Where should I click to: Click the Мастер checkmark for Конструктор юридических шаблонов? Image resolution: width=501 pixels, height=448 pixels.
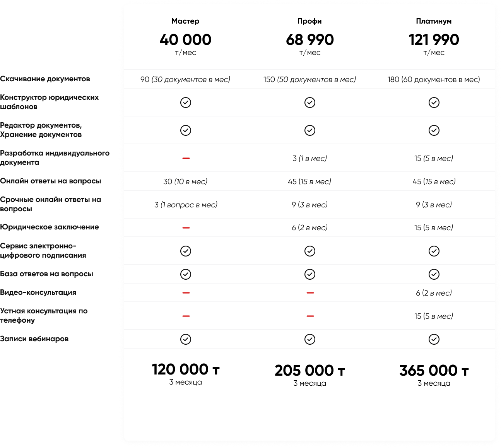click(x=186, y=103)
